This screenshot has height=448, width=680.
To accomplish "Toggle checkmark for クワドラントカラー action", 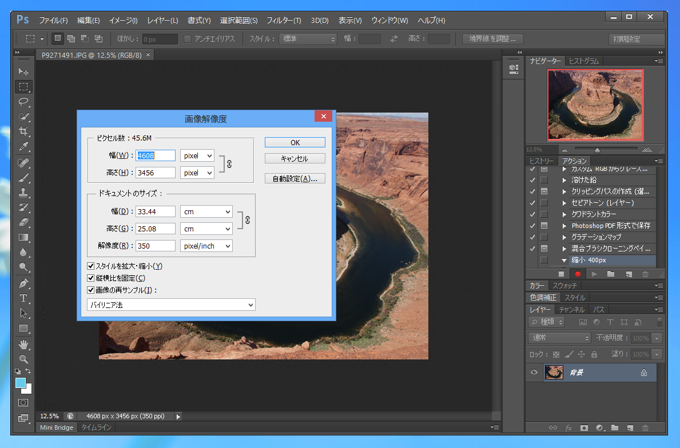I will pyautogui.click(x=533, y=214).
